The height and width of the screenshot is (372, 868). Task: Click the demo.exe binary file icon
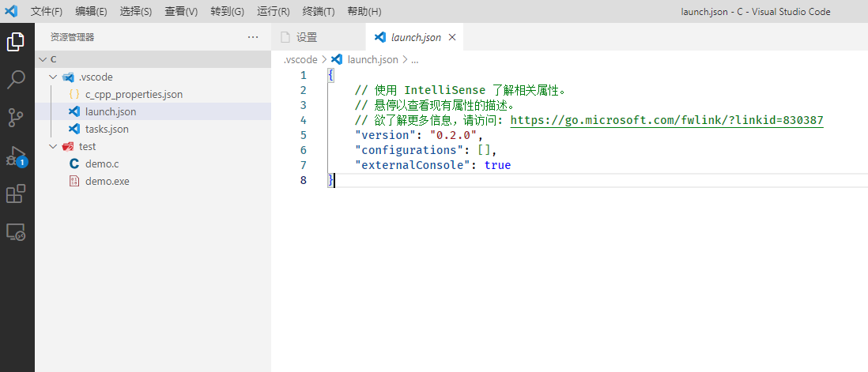[74, 181]
